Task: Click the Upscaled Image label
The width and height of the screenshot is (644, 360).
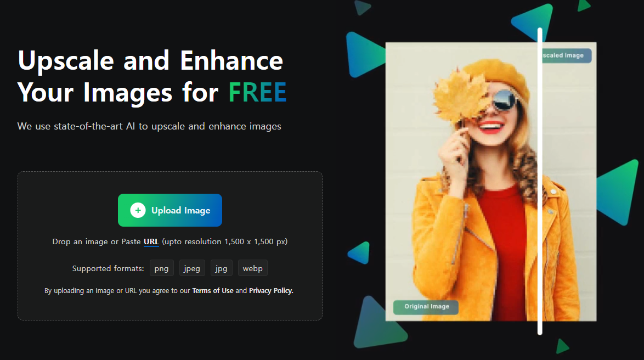Action: (566, 55)
